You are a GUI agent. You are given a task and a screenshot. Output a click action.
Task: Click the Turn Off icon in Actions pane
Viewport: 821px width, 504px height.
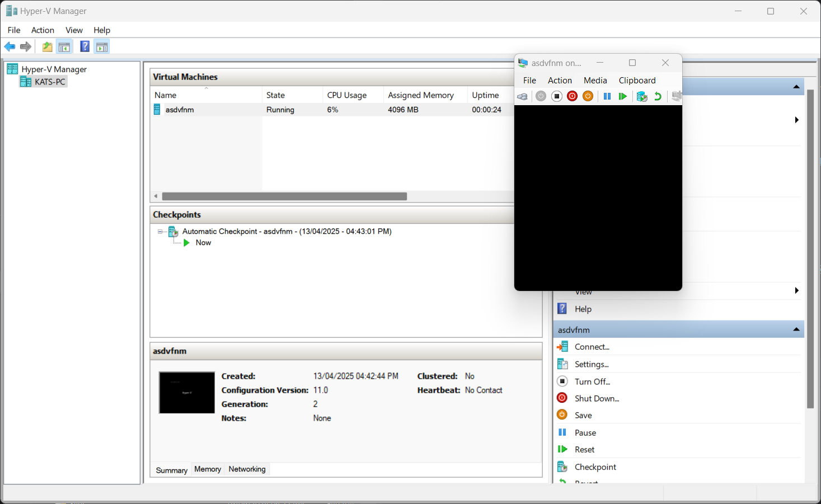tap(562, 381)
